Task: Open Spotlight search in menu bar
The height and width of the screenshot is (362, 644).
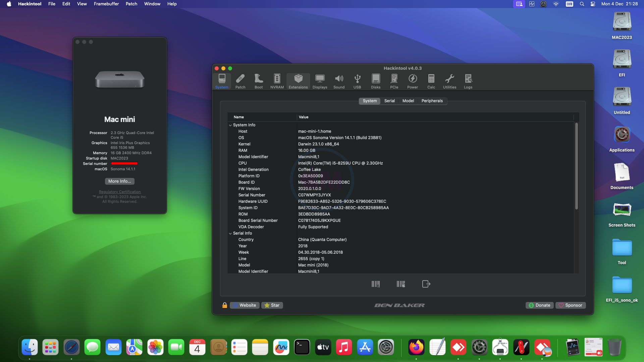Action: click(x=582, y=4)
